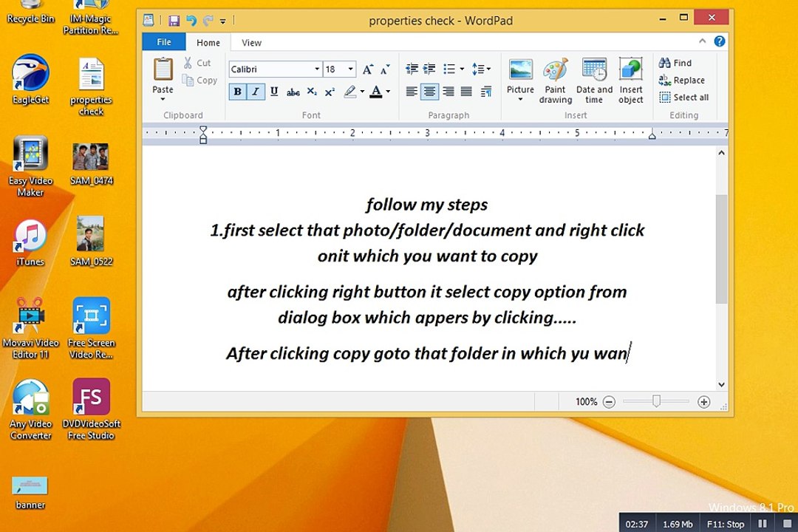This screenshot has width=798, height=532.
Task: Select Any Video Converter desktop icon
Action: (30, 409)
